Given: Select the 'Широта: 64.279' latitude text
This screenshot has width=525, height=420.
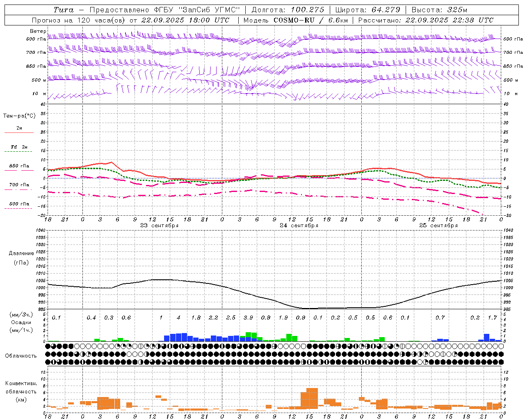Looking at the screenshot, I should click(x=368, y=10).
